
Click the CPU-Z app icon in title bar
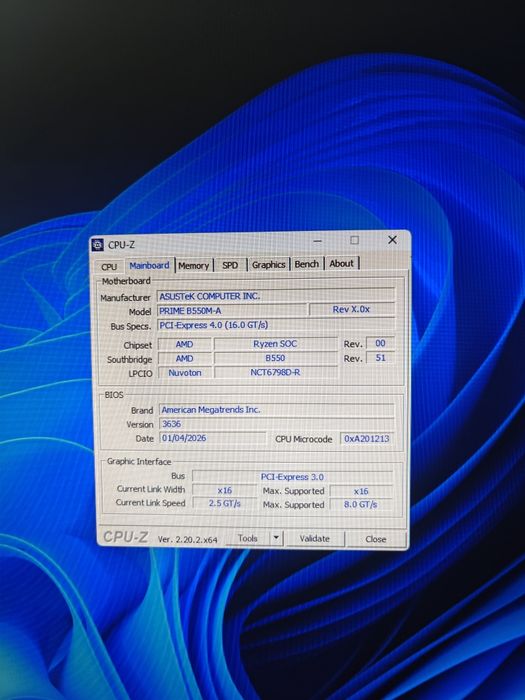(98, 245)
